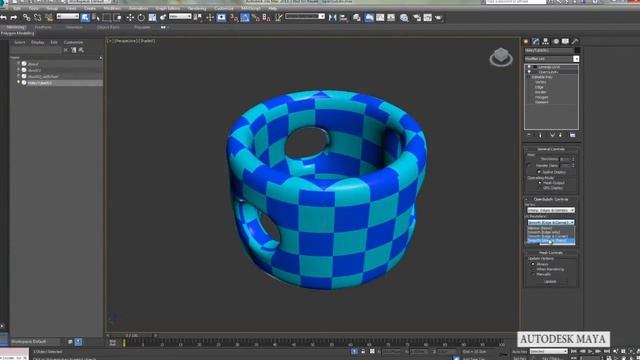Switch to the Object Paint ribbon tab
This screenshot has width=640, height=360.
pyautogui.click(x=108, y=27)
